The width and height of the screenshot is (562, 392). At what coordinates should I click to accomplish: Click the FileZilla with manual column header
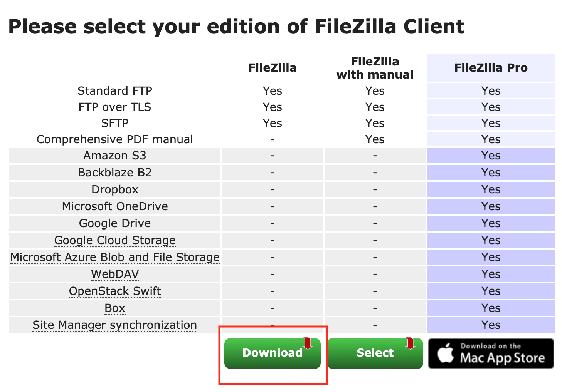[375, 68]
